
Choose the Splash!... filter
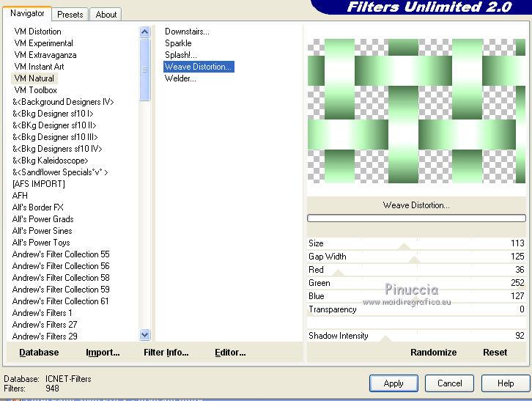180,55
